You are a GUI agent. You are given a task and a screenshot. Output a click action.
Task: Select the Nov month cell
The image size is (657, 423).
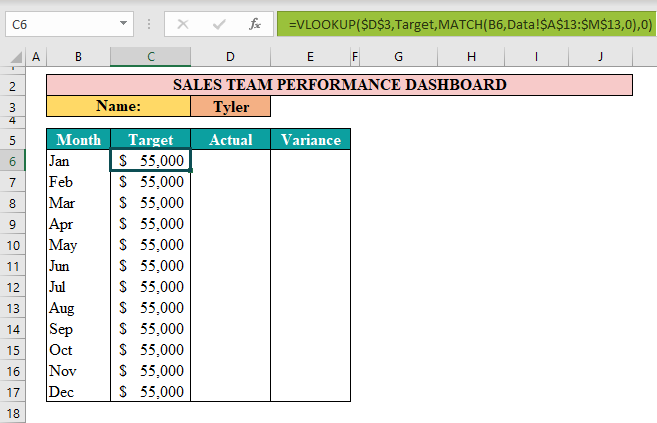click(78, 371)
